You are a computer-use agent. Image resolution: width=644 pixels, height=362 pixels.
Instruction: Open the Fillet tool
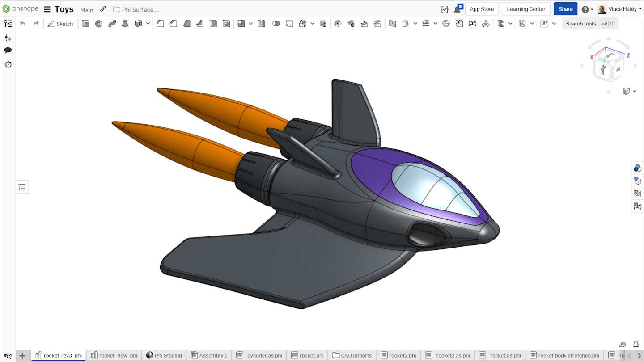pos(160,23)
